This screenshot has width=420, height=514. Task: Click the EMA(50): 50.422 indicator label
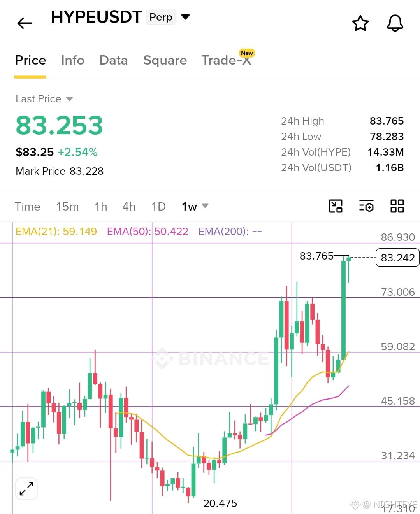point(148,232)
